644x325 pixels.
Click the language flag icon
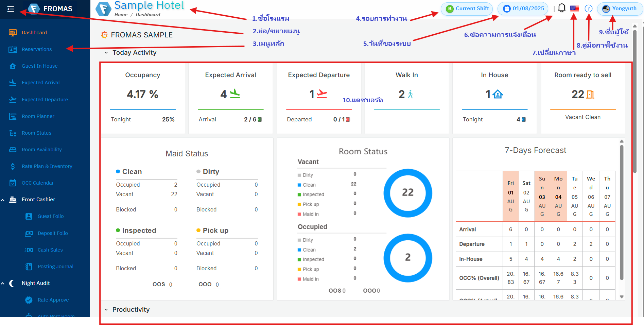[x=575, y=8]
